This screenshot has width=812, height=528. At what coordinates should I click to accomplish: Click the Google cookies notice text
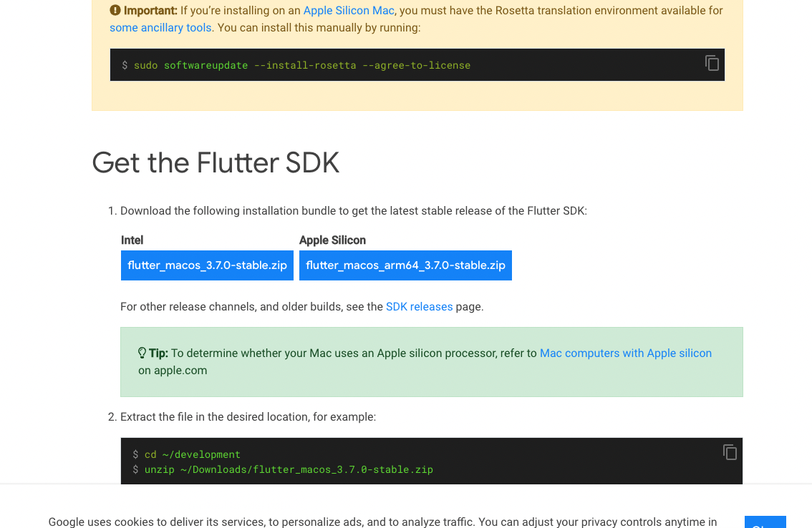pos(382,522)
